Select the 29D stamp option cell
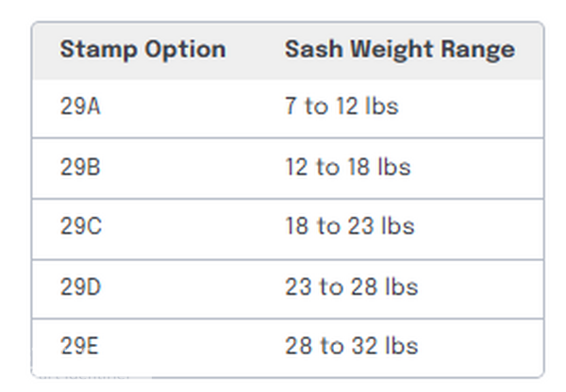566x392 pixels. (x=80, y=287)
